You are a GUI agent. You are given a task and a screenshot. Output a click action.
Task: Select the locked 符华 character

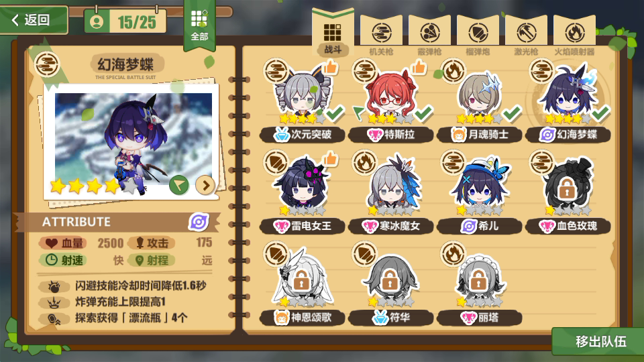click(x=390, y=280)
